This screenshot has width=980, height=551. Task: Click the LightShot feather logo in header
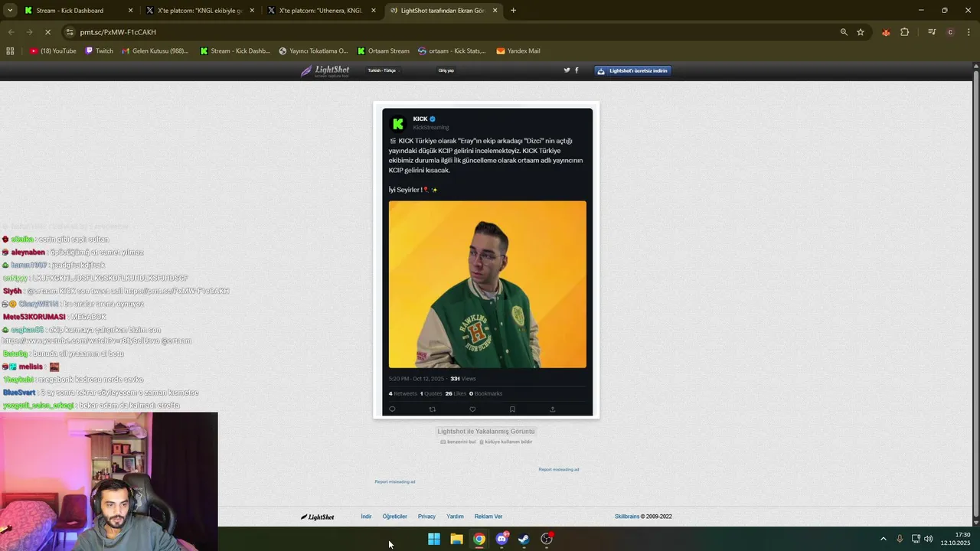(325, 70)
